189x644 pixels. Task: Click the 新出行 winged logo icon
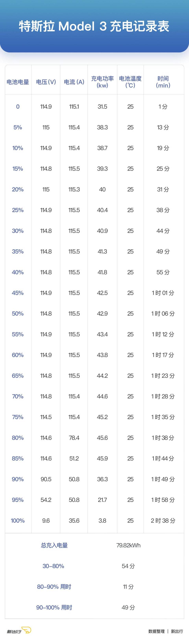click(x=26, y=630)
